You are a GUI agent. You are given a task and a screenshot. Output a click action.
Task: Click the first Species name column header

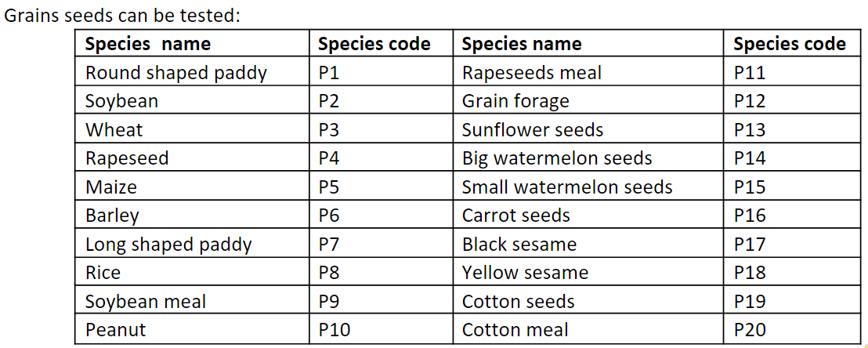193,44
